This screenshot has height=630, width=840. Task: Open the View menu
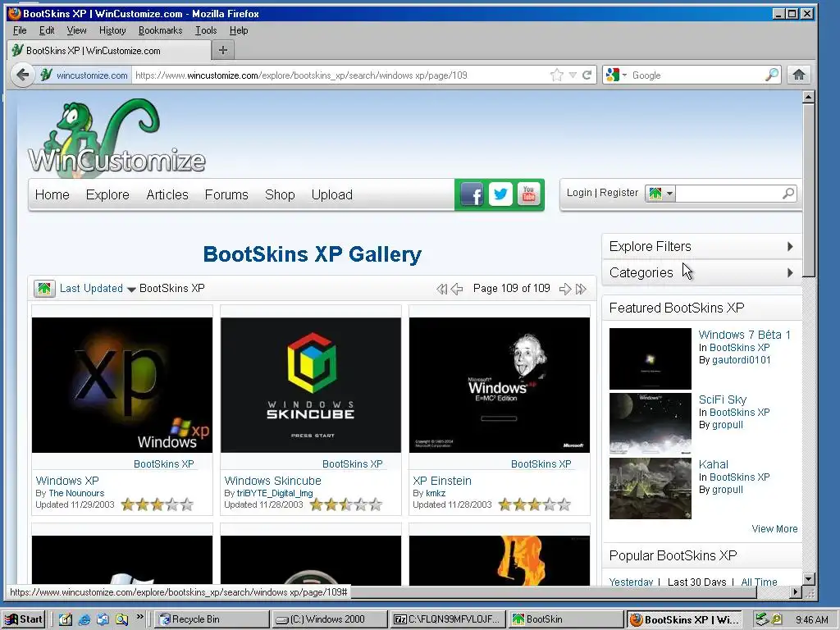76,30
